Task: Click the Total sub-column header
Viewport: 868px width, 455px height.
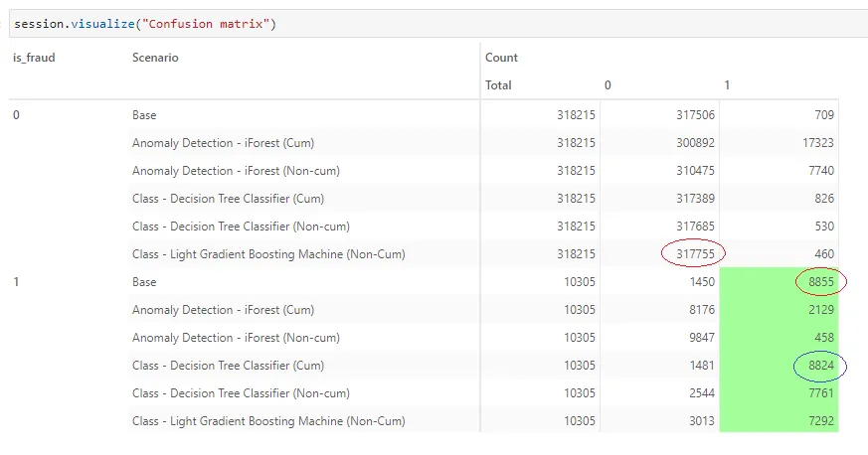Action: (498, 85)
